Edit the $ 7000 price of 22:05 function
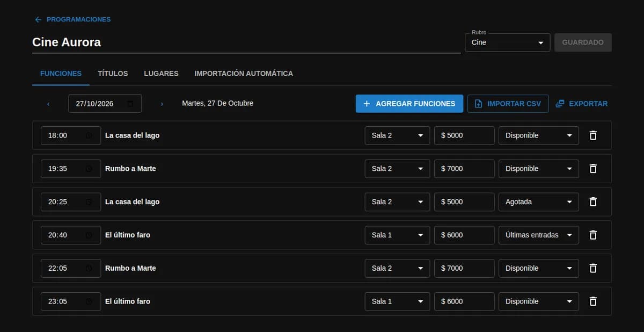The width and height of the screenshot is (644, 332). (x=464, y=268)
